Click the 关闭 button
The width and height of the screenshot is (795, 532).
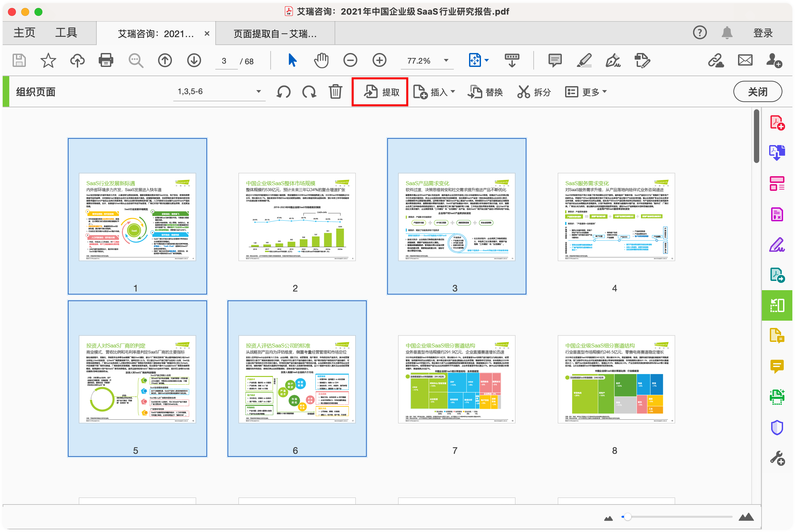point(757,92)
